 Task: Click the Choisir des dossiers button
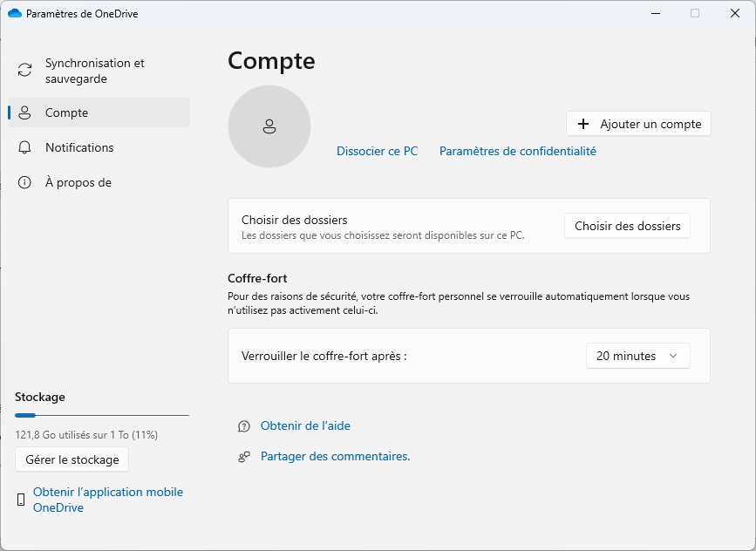[627, 226]
